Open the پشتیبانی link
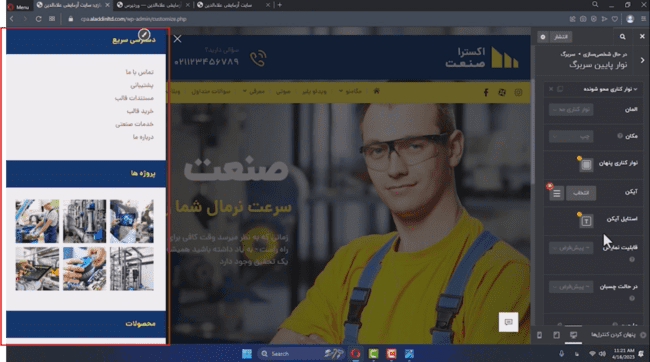This screenshot has width=650, height=362. (x=142, y=85)
